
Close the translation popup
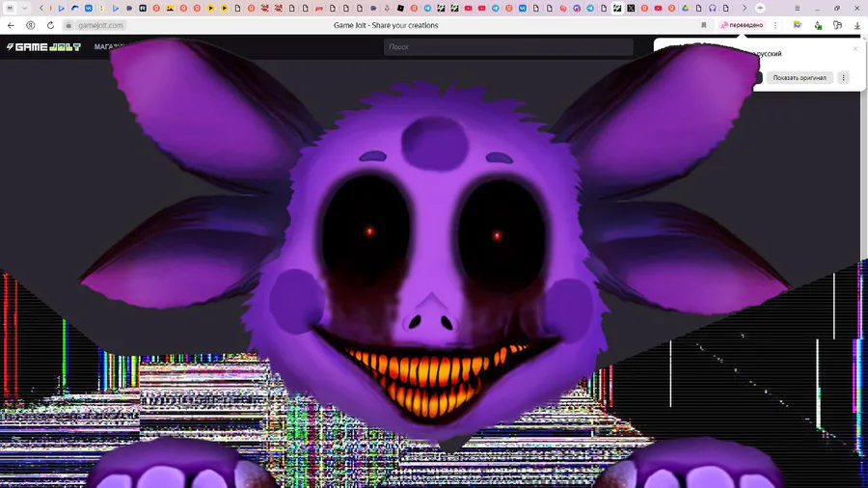(854, 48)
